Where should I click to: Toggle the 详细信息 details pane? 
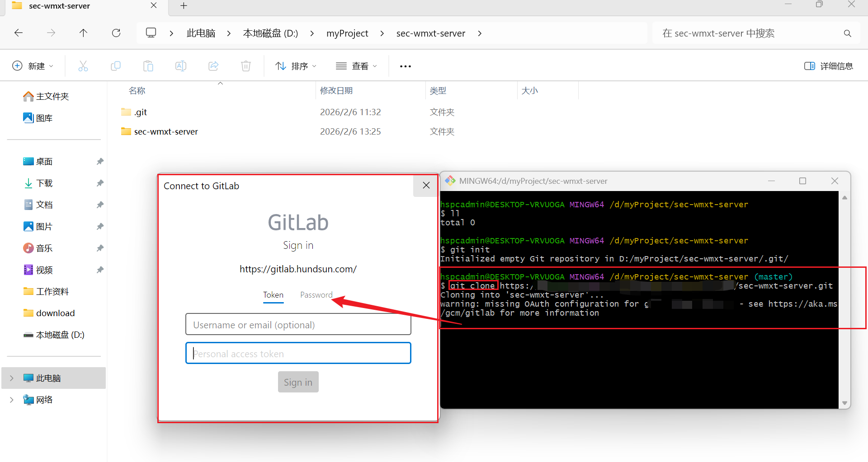[828, 66]
